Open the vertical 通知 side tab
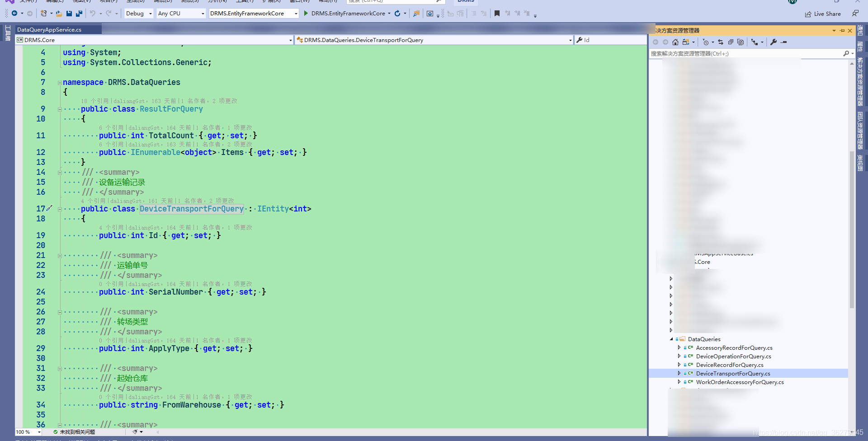 click(x=860, y=31)
